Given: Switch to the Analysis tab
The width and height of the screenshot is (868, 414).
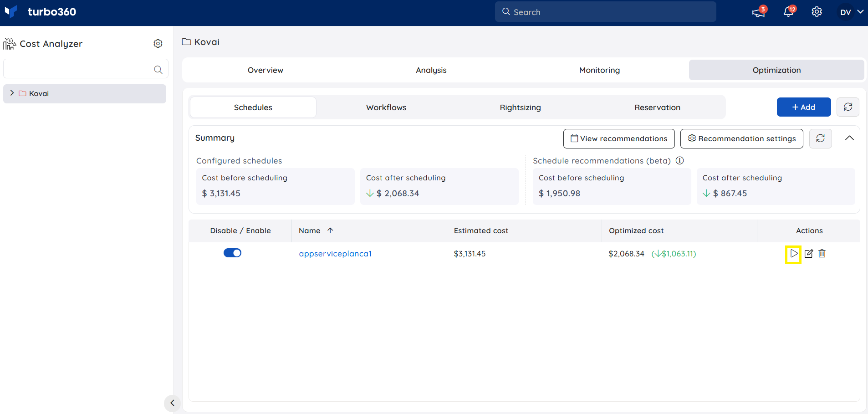Looking at the screenshot, I should pyautogui.click(x=431, y=70).
